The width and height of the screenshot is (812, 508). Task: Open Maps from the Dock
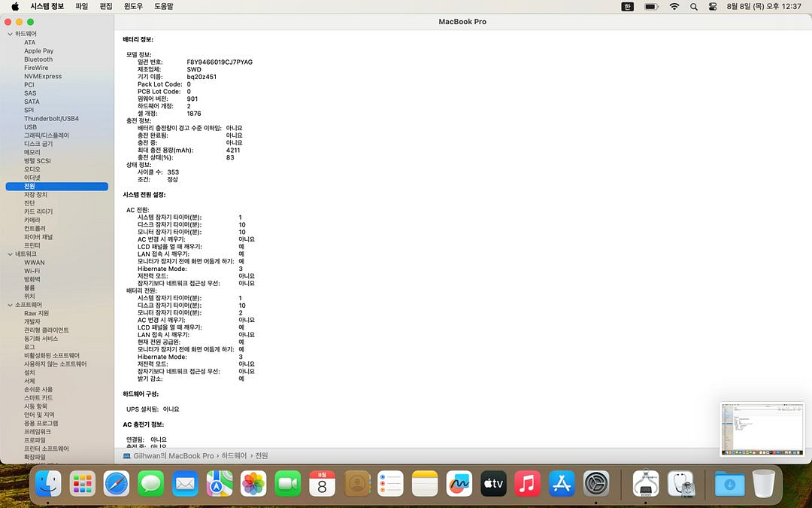pos(219,484)
